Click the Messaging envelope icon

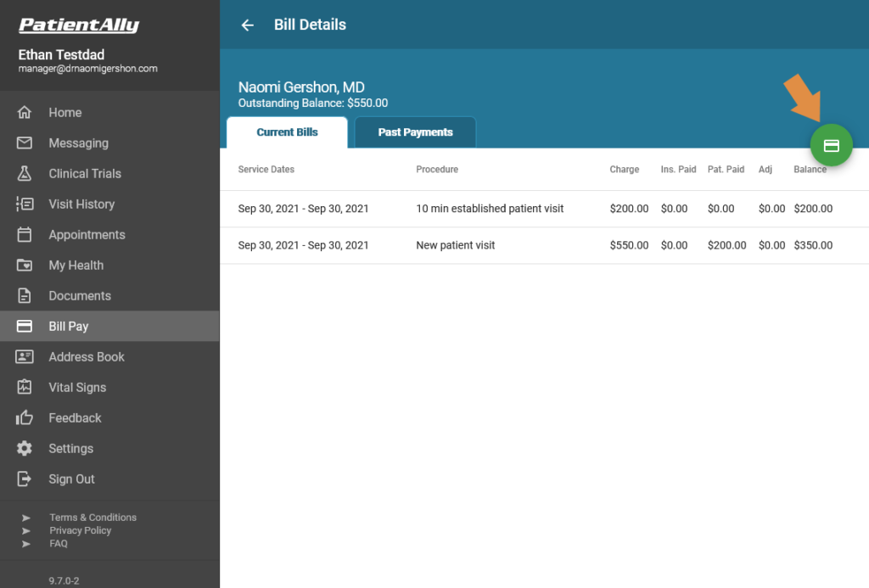tap(25, 143)
